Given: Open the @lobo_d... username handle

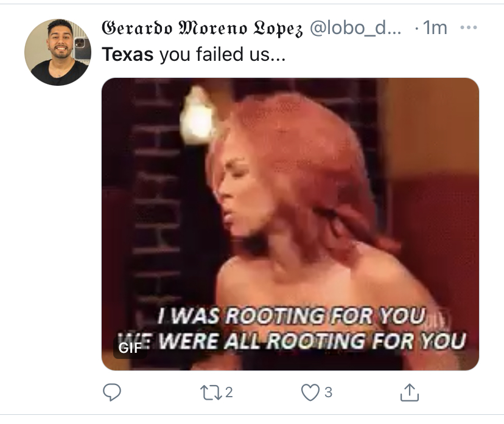Looking at the screenshot, I should (x=355, y=28).
